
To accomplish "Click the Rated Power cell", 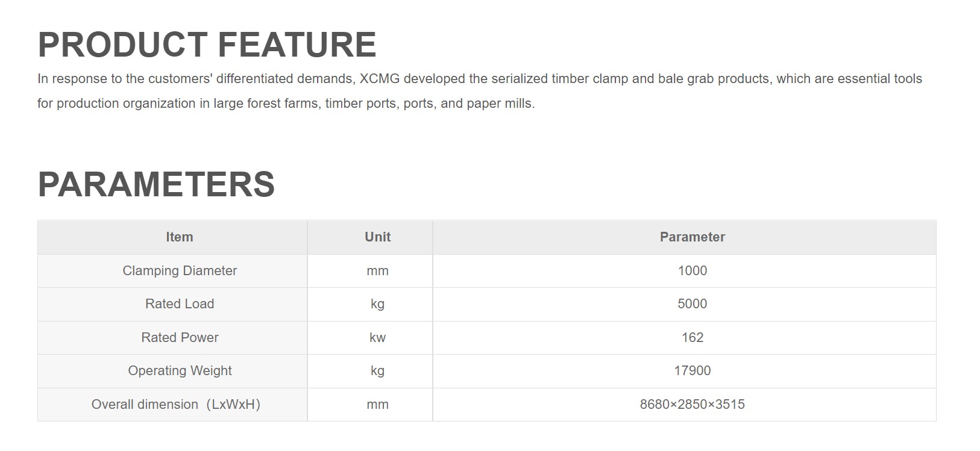I will [x=180, y=338].
